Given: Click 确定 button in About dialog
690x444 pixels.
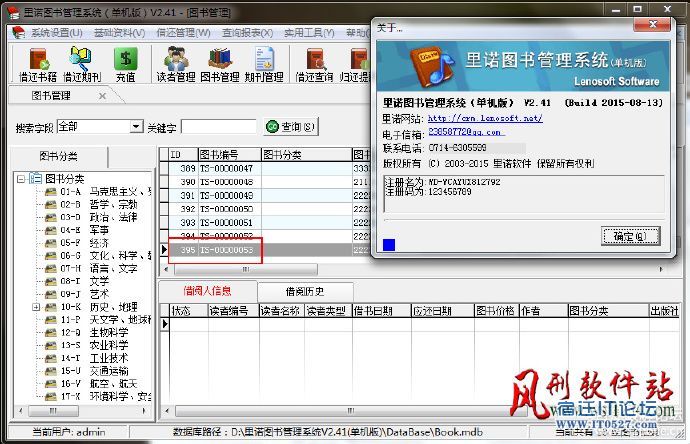Looking at the screenshot, I should coord(630,236).
